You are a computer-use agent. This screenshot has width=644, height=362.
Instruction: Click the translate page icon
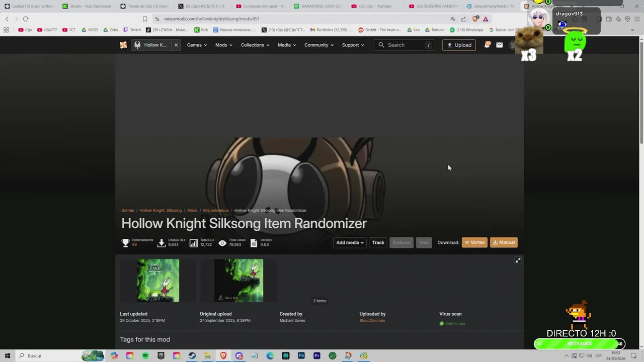point(453,19)
